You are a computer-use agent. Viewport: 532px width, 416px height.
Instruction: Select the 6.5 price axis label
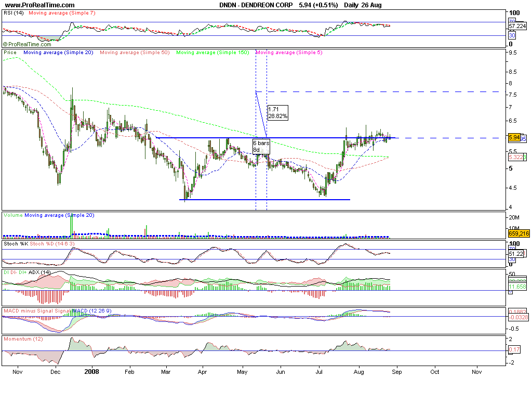coord(513,121)
